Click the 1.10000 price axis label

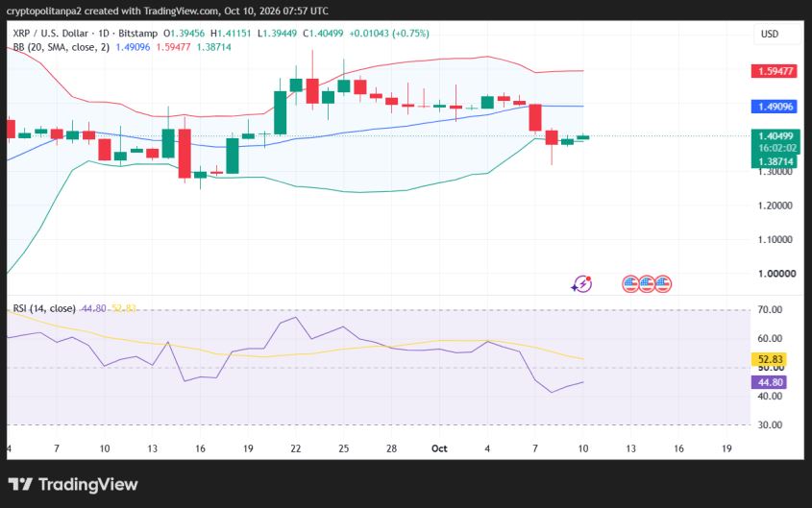tap(775, 239)
